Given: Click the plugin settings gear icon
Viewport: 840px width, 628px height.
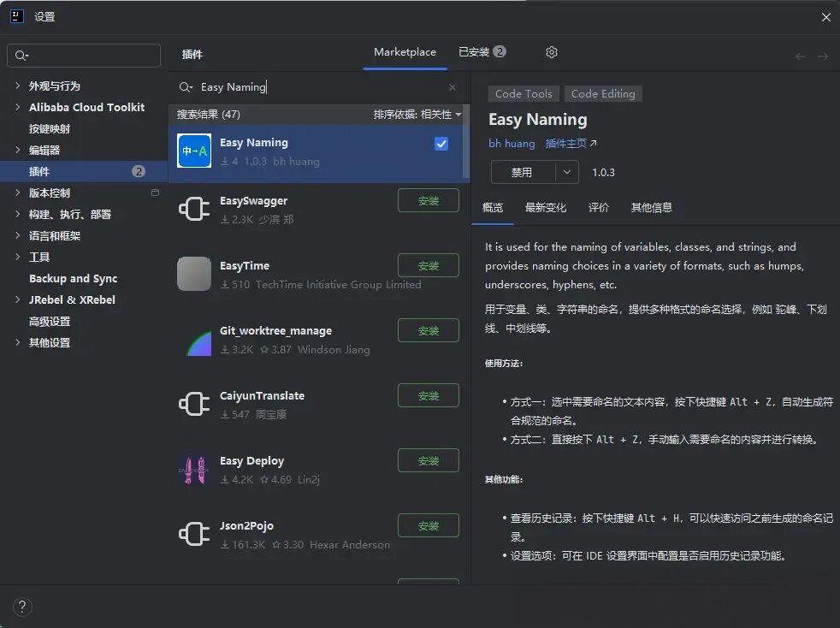Looking at the screenshot, I should click(552, 52).
